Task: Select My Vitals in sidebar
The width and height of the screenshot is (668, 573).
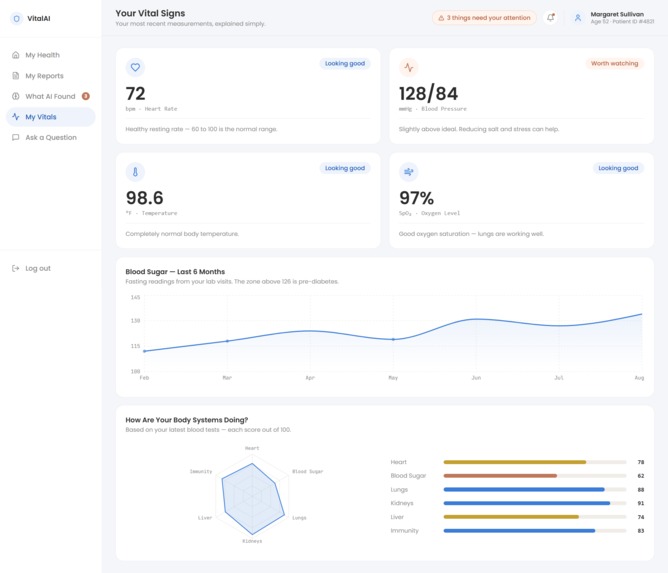Action: coord(51,117)
